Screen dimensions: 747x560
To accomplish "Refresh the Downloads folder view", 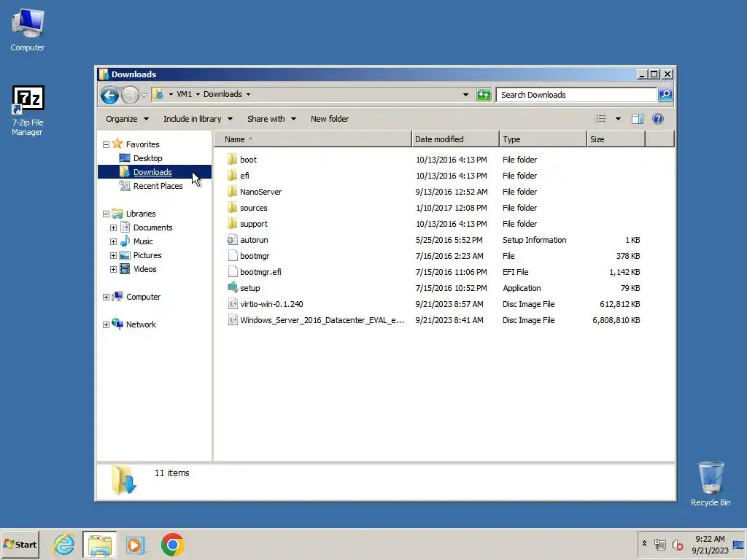I will 484,95.
